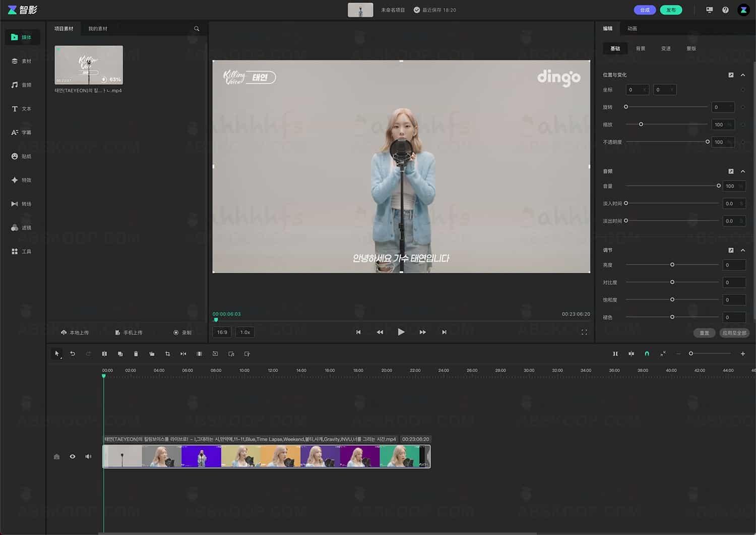This screenshot has height=535, width=756.
Task: Hide the video track with eye icon
Action: [x=73, y=456]
